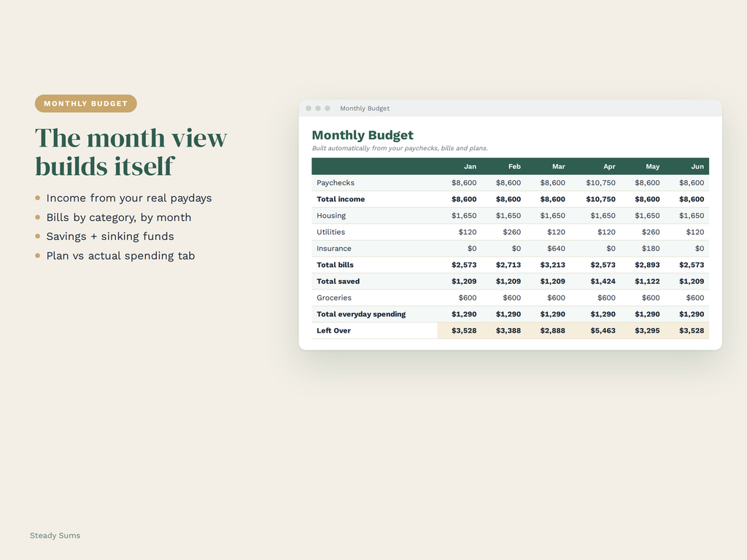Click the MONTHLY BUDGET pill badge
Image resolution: width=747 pixels, height=560 pixels.
[x=86, y=104]
